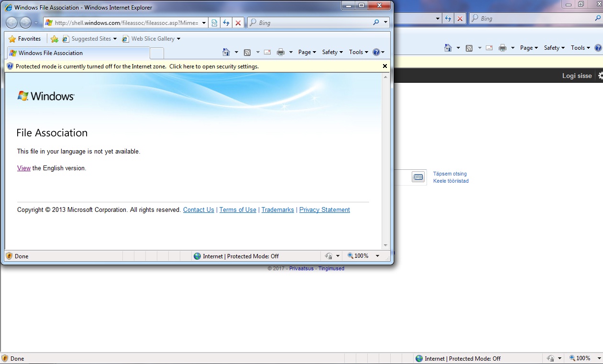Click the View English version link
This screenshot has width=603, height=364.
click(x=24, y=168)
